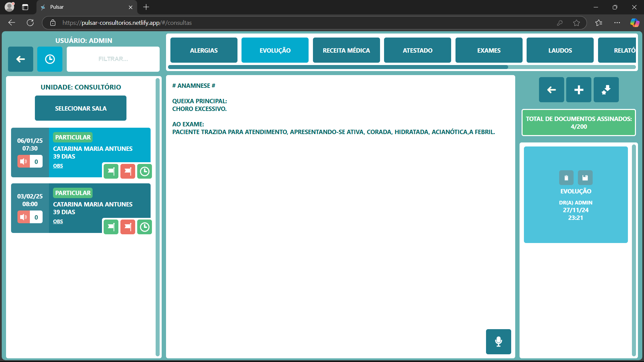The height and width of the screenshot is (362, 644).
Task: Open the RECEITA MÉDICA tab
Action: coord(346,50)
